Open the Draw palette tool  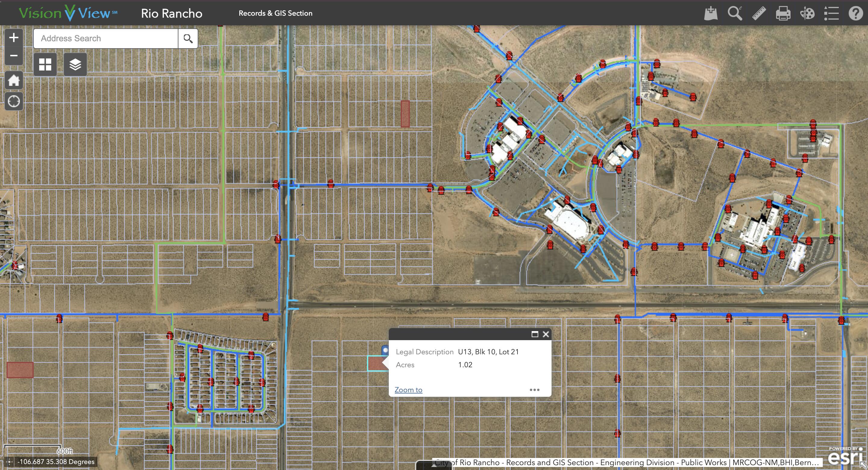[807, 14]
